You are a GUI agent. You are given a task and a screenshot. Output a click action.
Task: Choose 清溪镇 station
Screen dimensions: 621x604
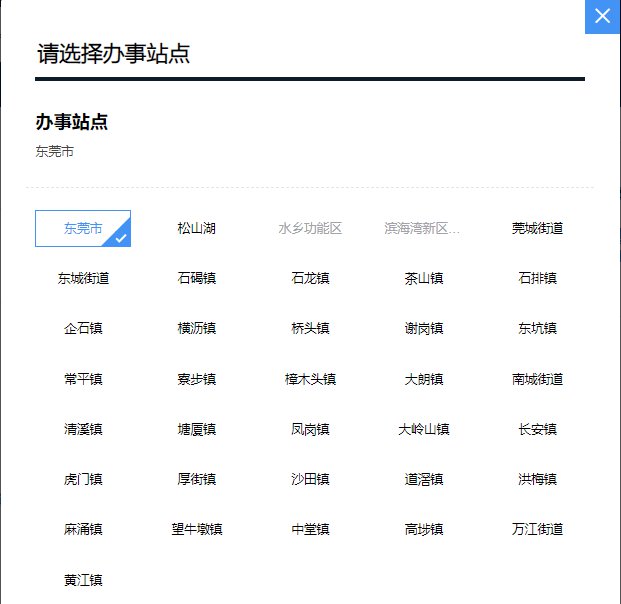[83, 429]
